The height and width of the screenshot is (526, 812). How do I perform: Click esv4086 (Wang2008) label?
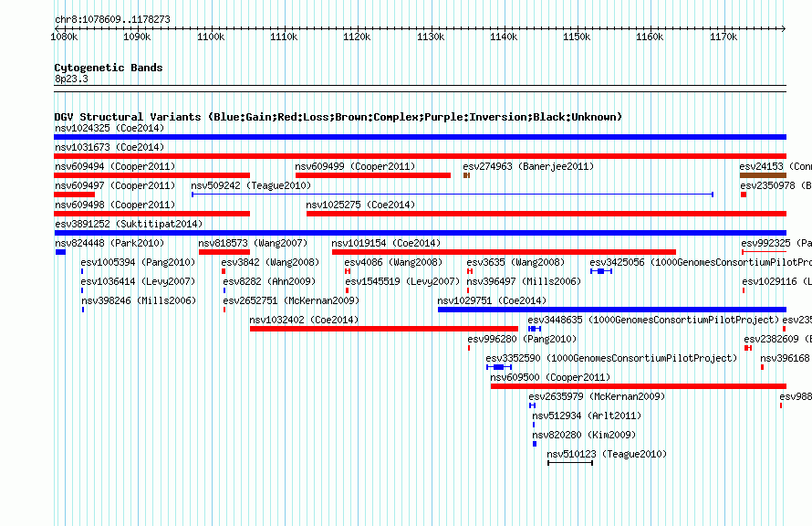(x=393, y=262)
